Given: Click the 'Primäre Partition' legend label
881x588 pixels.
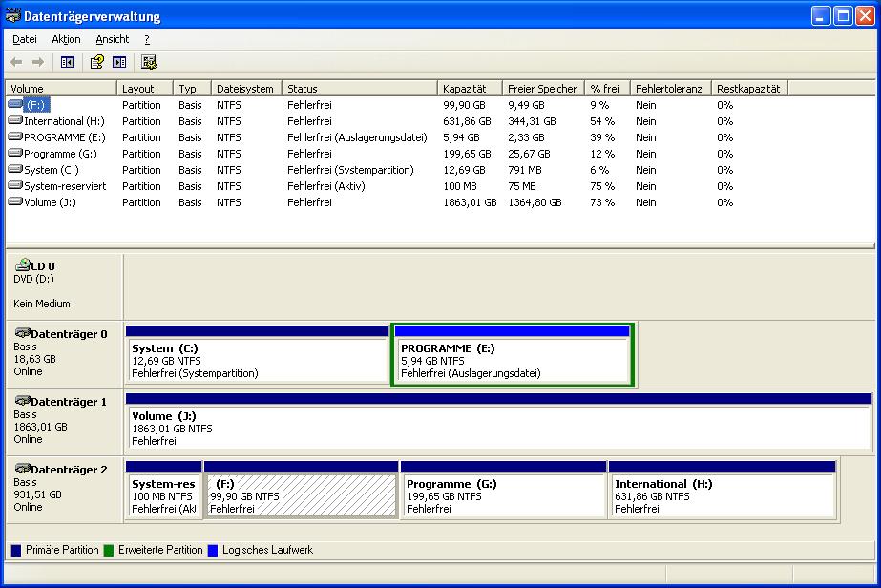Looking at the screenshot, I should 62,551.
